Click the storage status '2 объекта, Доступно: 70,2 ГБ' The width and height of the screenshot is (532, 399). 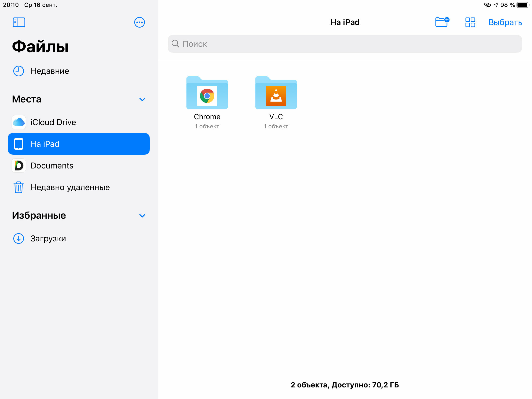pos(345,385)
